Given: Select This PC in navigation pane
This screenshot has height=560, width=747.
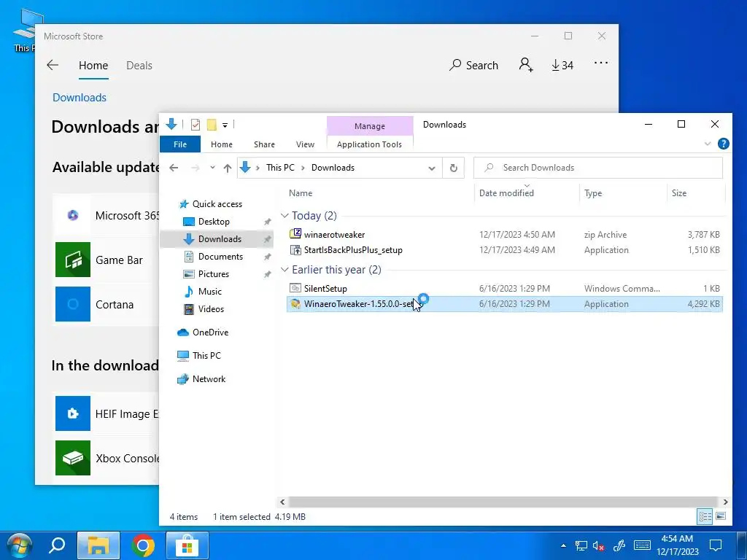Looking at the screenshot, I should (206, 356).
